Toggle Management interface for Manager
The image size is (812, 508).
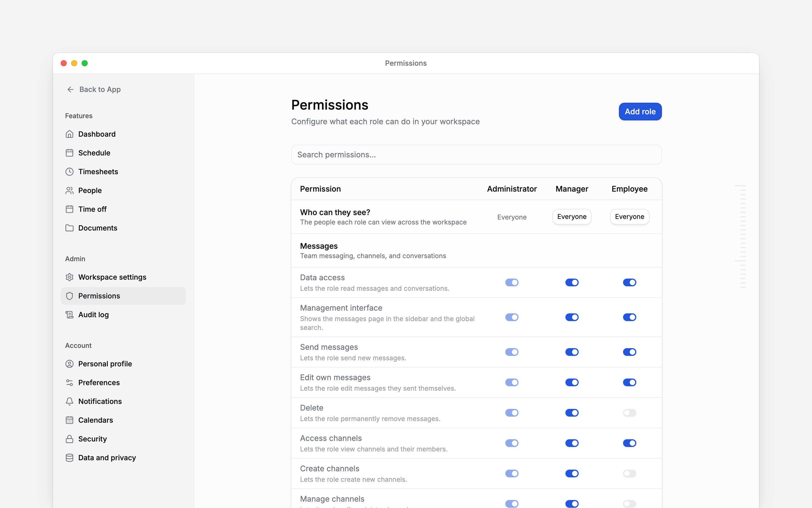point(572,317)
